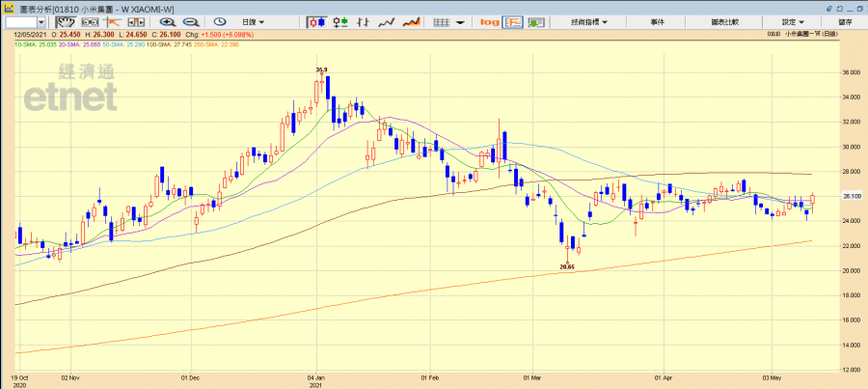
Task: Open the 設定 menu
Action: (x=794, y=21)
